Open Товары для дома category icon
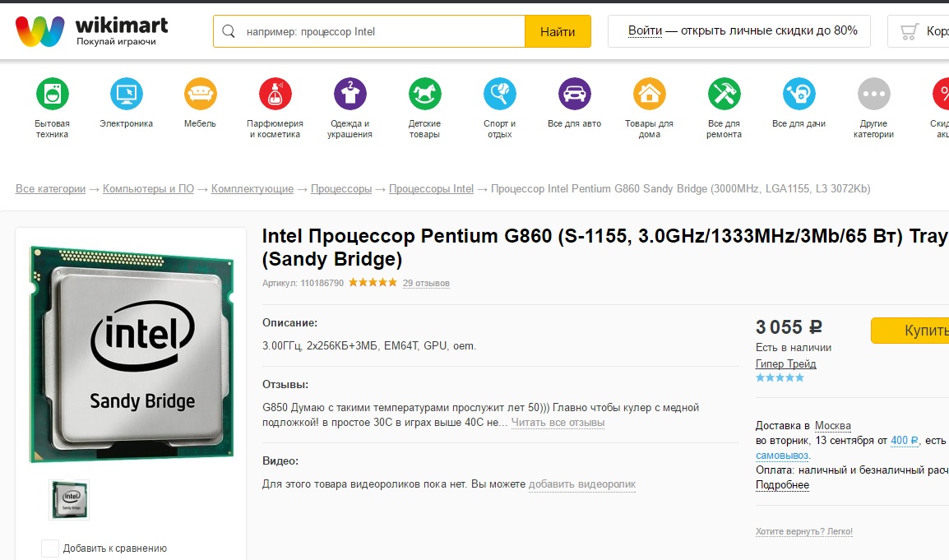This screenshot has height=560, width=949. [650, 94]
